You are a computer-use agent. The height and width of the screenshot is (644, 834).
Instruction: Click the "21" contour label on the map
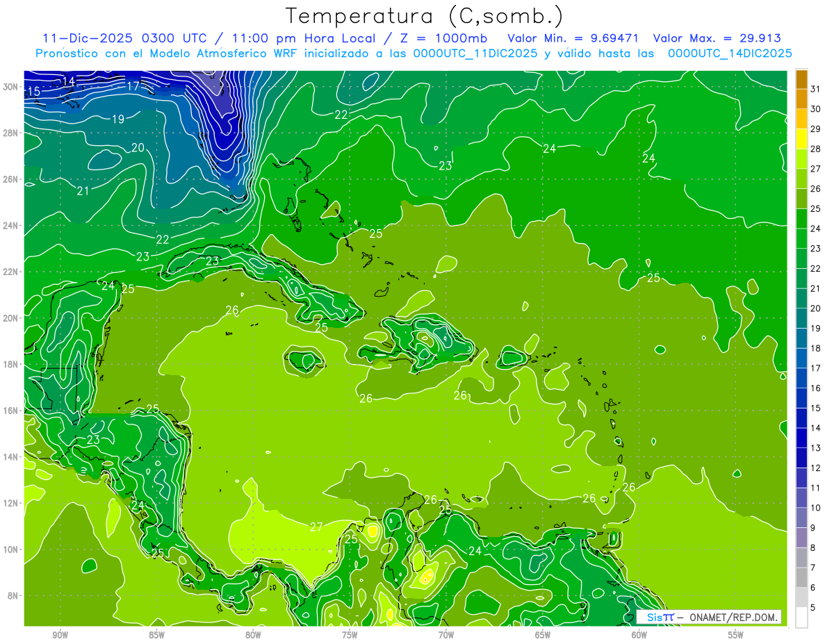pyautogui.click(x=83, y=190)
